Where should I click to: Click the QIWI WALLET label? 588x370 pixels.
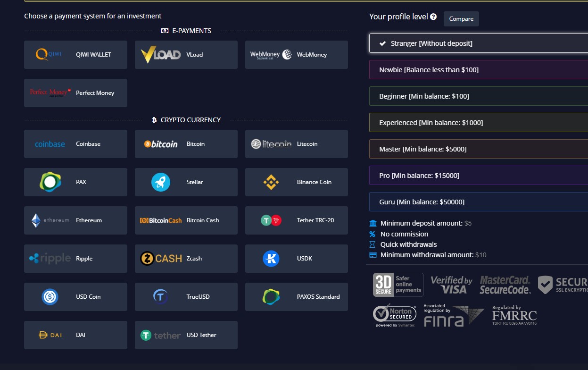[x=93, y=55]
